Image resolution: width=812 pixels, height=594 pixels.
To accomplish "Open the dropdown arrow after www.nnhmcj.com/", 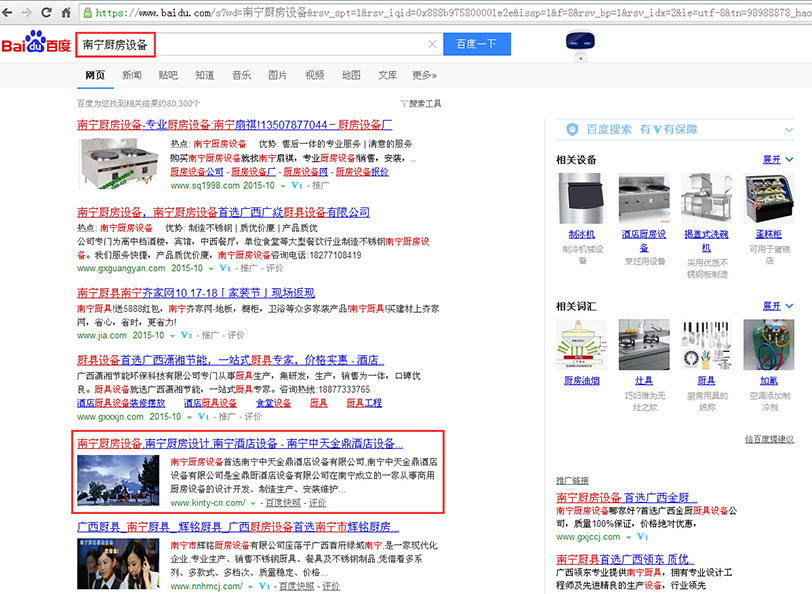I will [250, 587].
